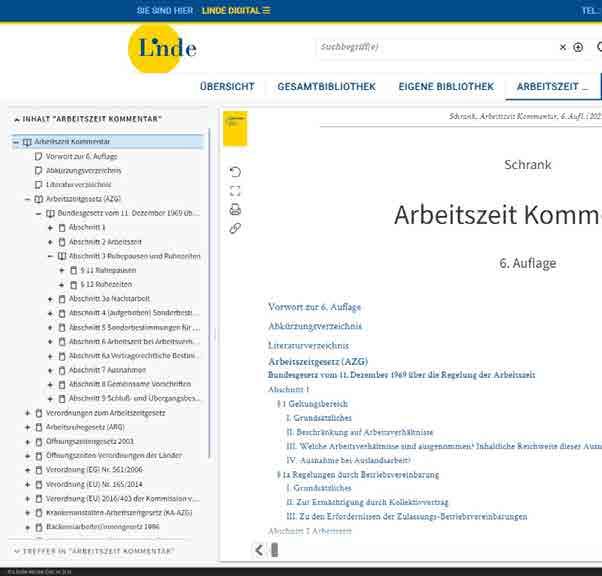
Task: Open the Gesamtbibliothek tab
Action: point(326,87)
